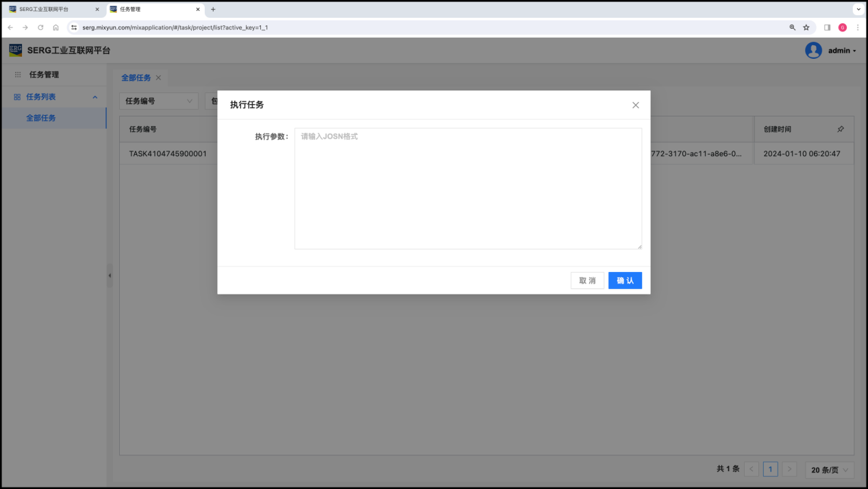The width and height of the screenshot is (868, 489).
Task: Reload the page
Action: pos(40,27)
